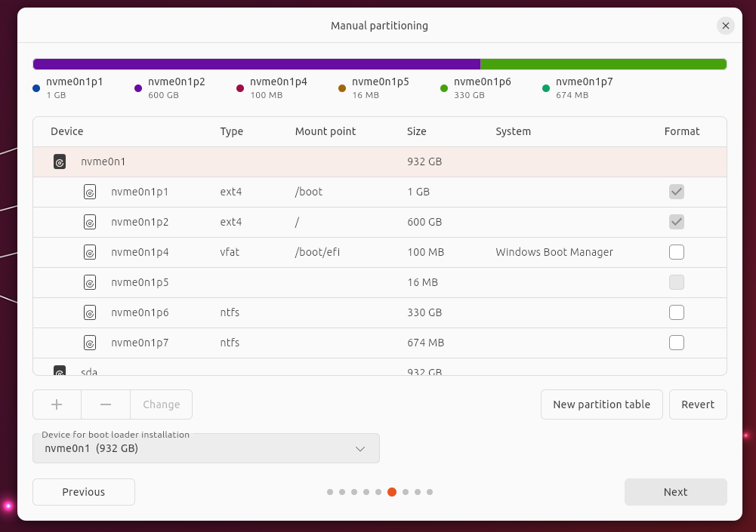The image size is (756, 532).
Task: Click the New partition table button
Action: tap(601, 404)
